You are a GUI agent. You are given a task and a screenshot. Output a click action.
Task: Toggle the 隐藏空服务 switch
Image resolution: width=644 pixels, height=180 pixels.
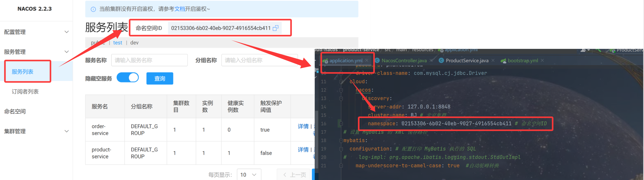point(128,78)
